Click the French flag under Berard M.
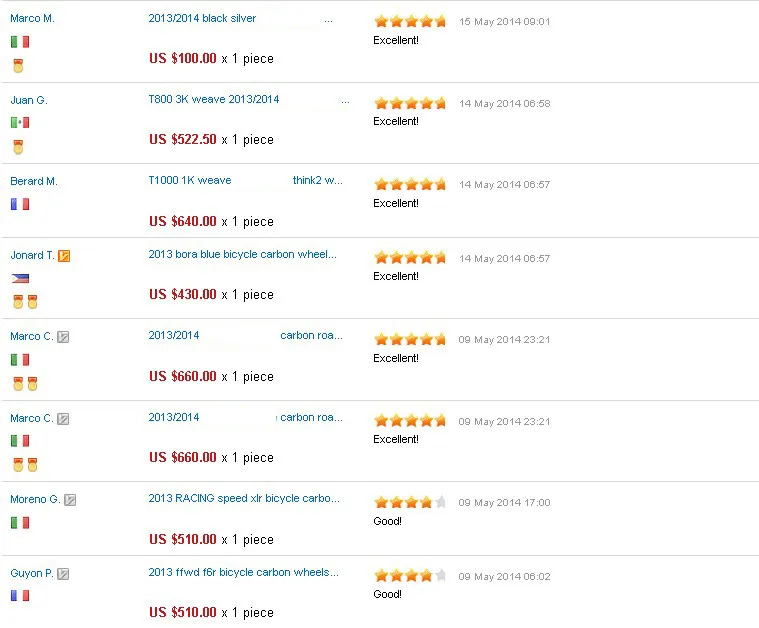The image size is (759, 628). click(20, 204)
